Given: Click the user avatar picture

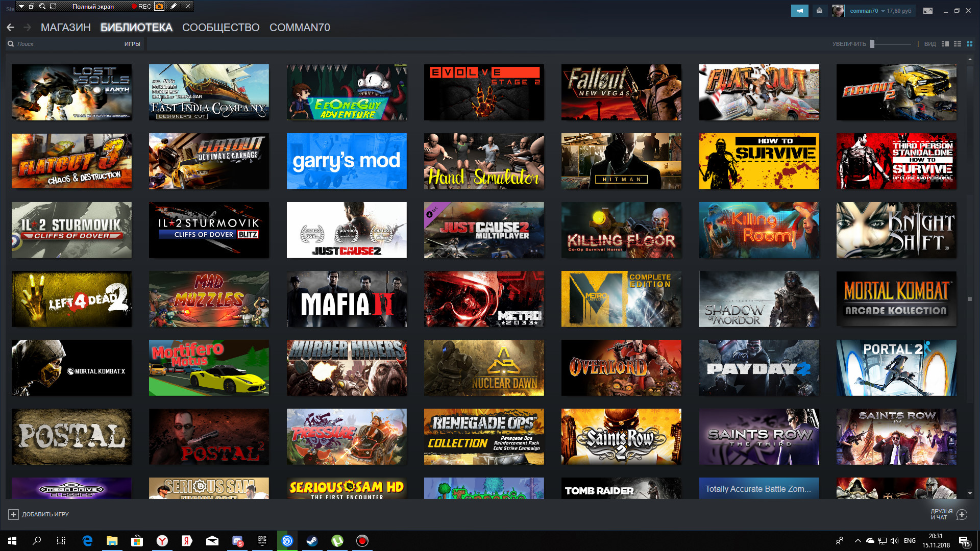Looking at the screenshot, I should 838,11.
